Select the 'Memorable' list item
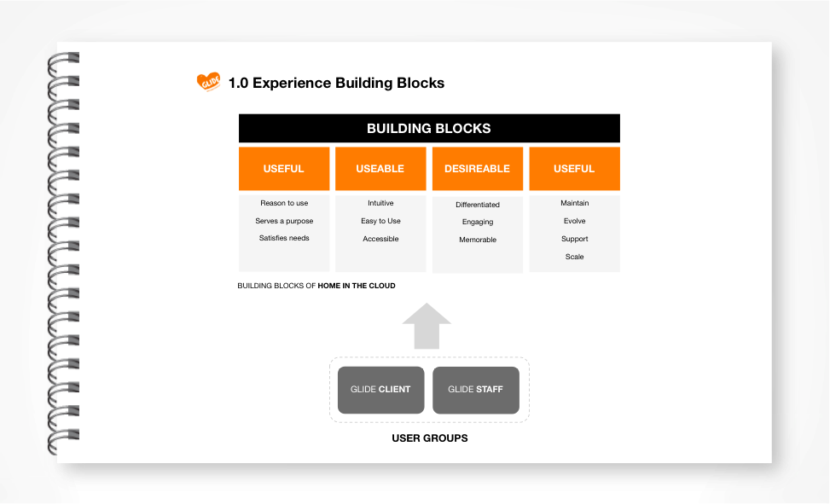 coord(478,240)
